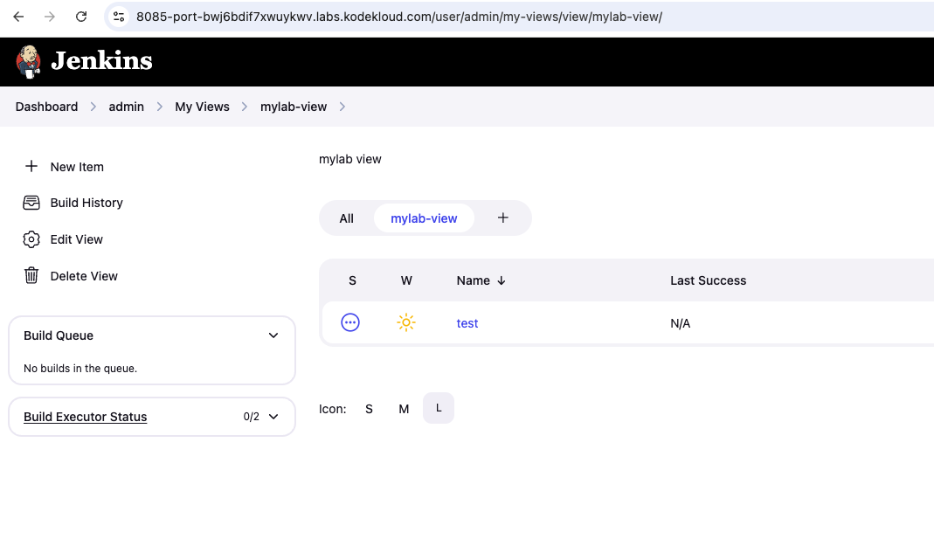
Task: Click the Edit View gear icon
Action: pyautogui.click(x=31, y=239)
